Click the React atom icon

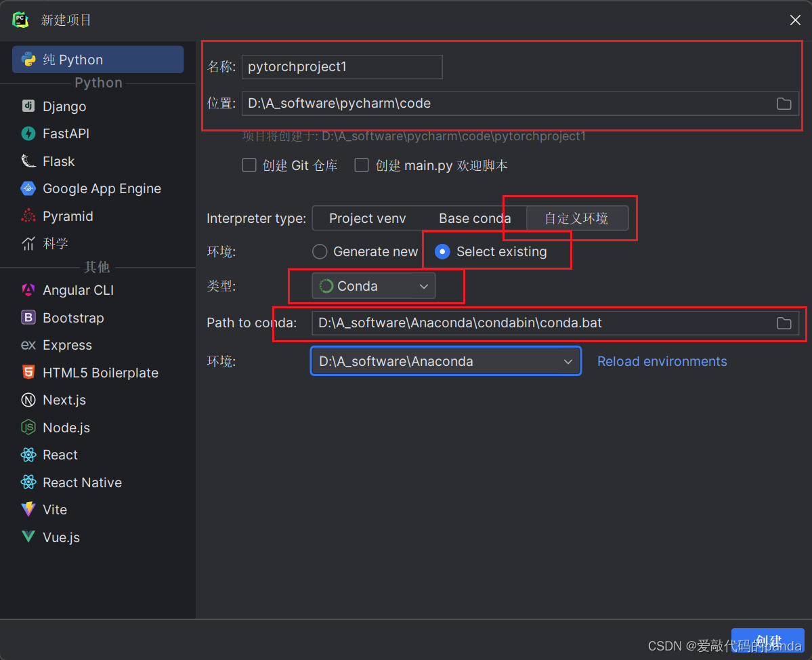pyautogui.click(x=28, y=455)
